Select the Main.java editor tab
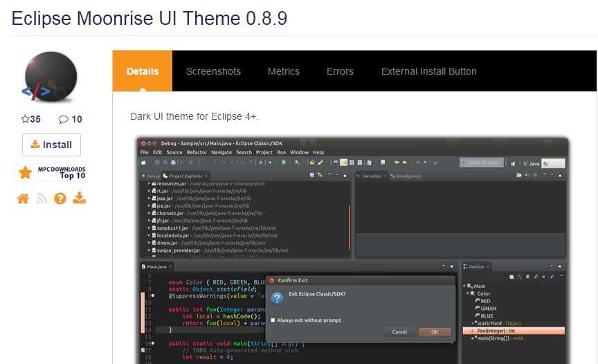 (x=156, y=266)
